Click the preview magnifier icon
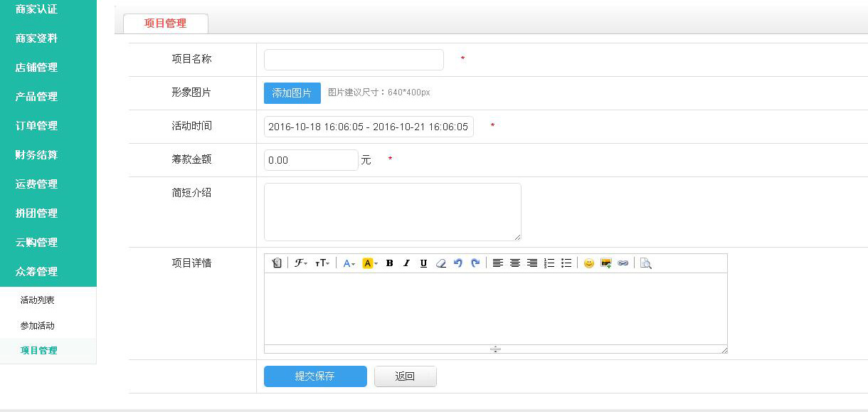The height and width of the screenshot is (412, 868). point(645,263)
